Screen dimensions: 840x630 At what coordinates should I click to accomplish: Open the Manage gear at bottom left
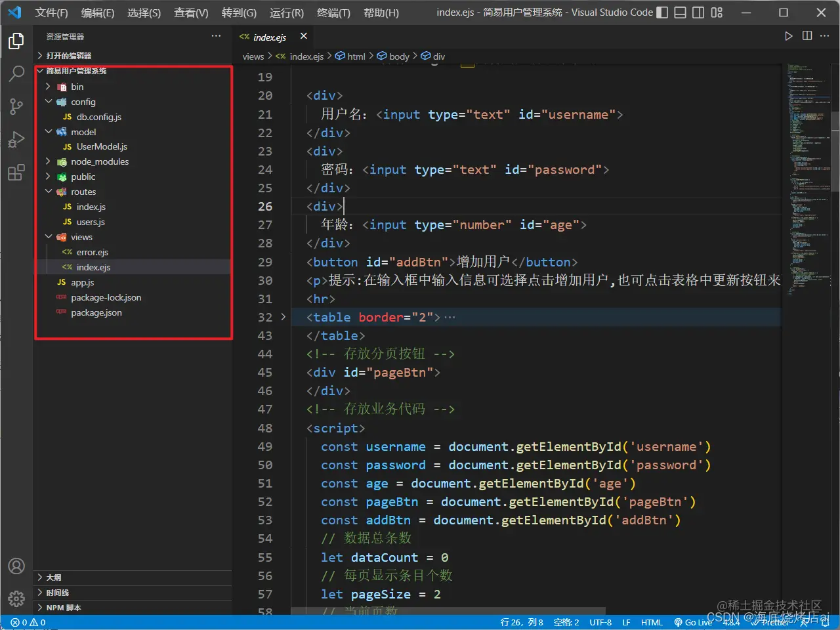[x=16, y=598]
